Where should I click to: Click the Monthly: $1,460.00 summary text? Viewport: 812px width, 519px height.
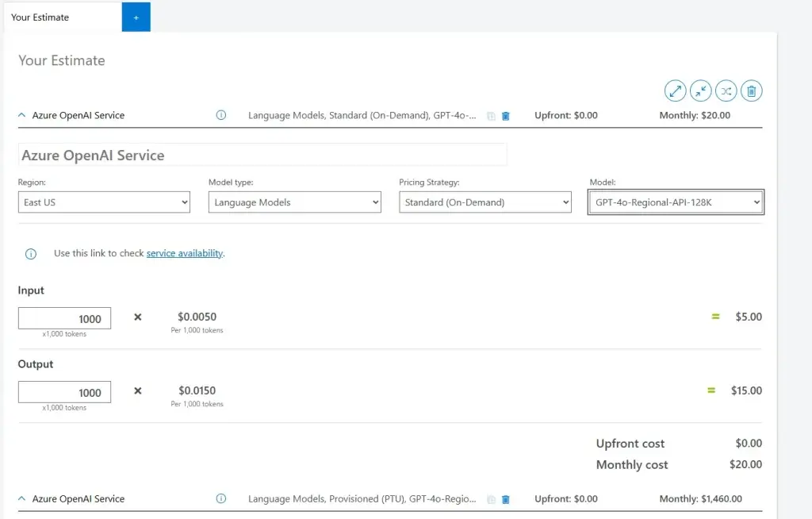pos(700,499)
